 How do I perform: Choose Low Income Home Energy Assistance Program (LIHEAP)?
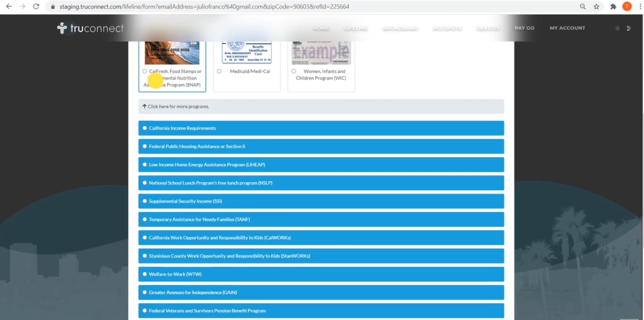click(x=321, y=165)
